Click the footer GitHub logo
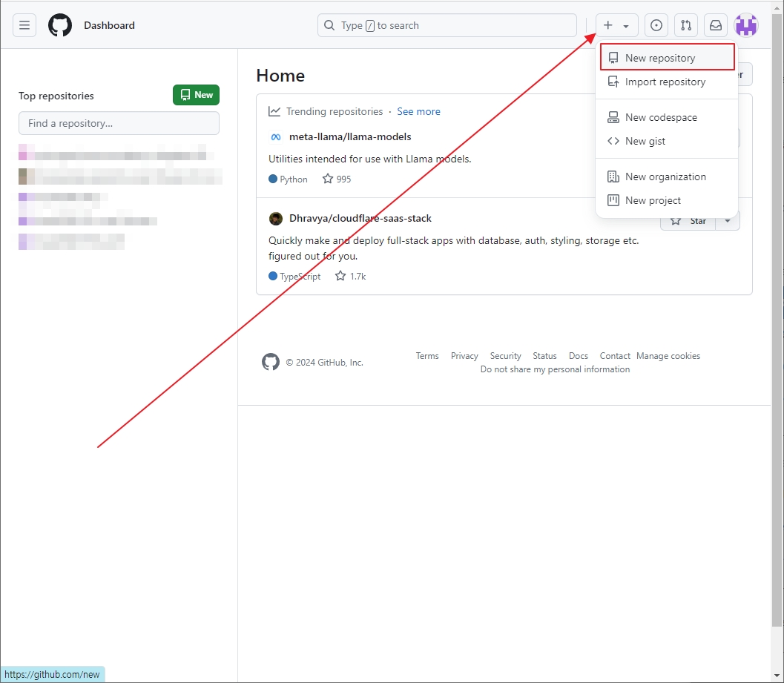The height and width of the screenshot is (683, 784). (271, 361)
